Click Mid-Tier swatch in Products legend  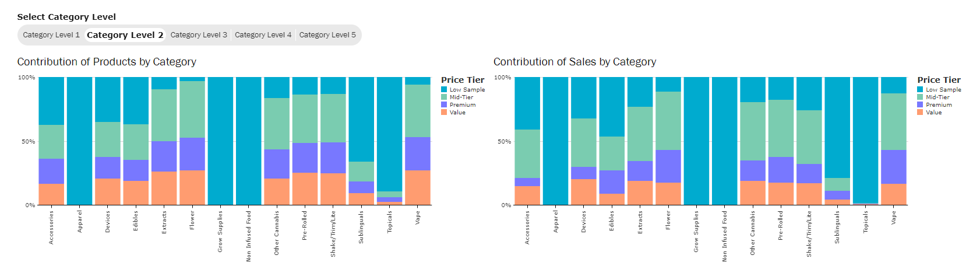(x=444, y=97)
